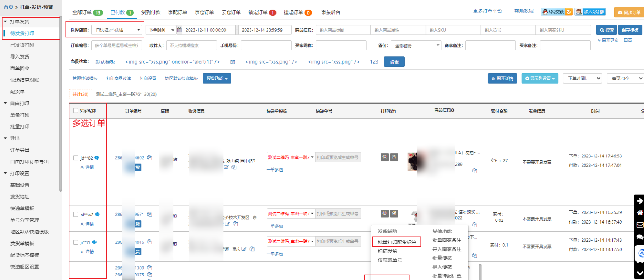This screenshot has height=280, width=644.
Task: Click the home icon in right floating bar
Action: tap(640, 213)
